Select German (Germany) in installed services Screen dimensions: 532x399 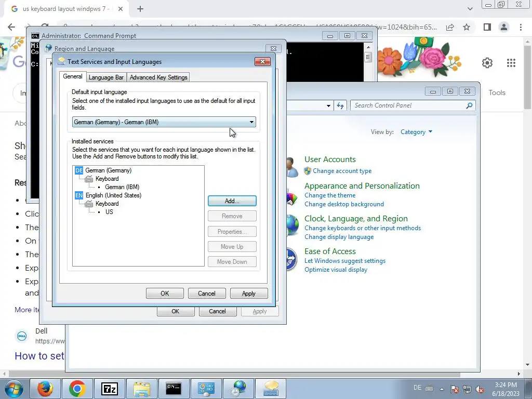click(108, 170)
